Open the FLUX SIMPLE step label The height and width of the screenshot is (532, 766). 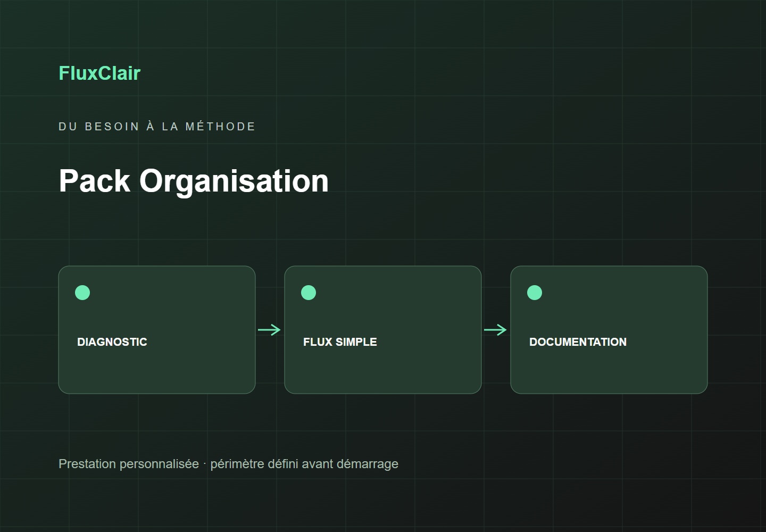click(x=340, y=342)
